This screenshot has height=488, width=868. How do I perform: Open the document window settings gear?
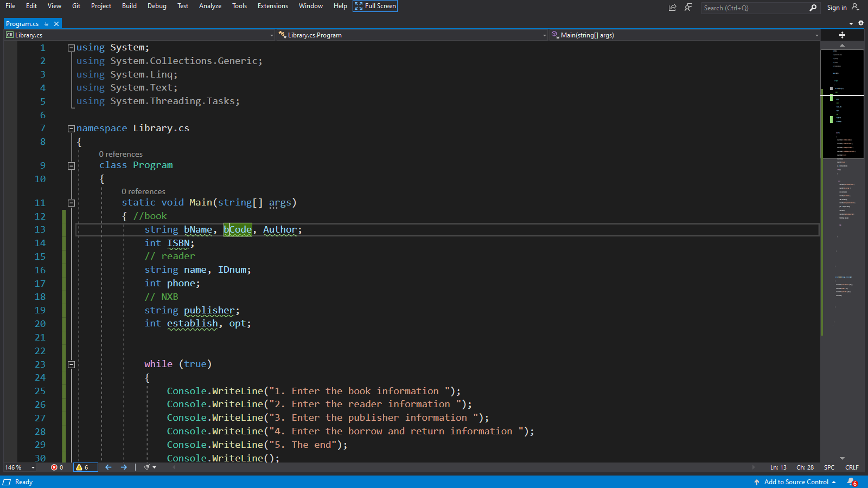(x=861, y=23)
